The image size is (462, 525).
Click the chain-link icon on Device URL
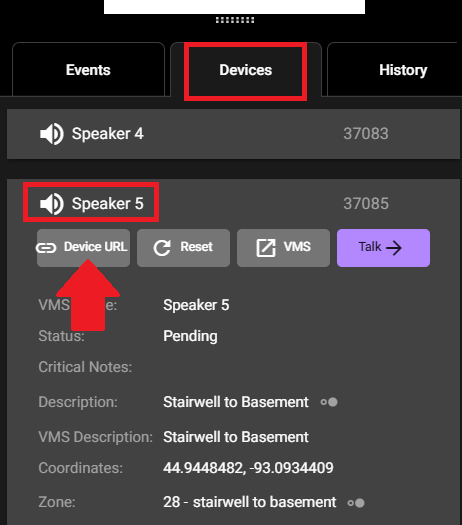point(46,248)
